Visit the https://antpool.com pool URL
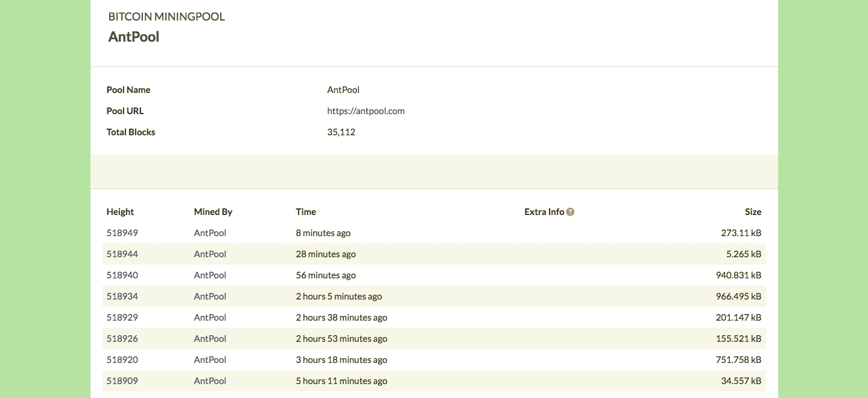Viewport: 868px width, 398px height. pos(366,111)
